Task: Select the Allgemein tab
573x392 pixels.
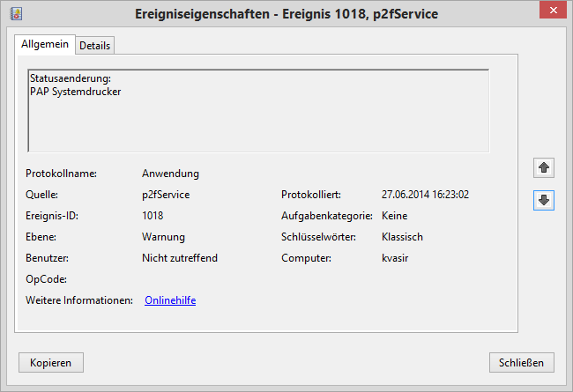Action: point(44,44)
